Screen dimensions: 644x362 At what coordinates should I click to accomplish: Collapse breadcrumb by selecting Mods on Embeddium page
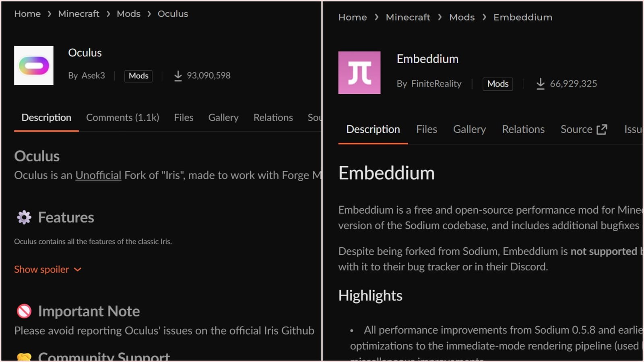(x=462, y=17)
